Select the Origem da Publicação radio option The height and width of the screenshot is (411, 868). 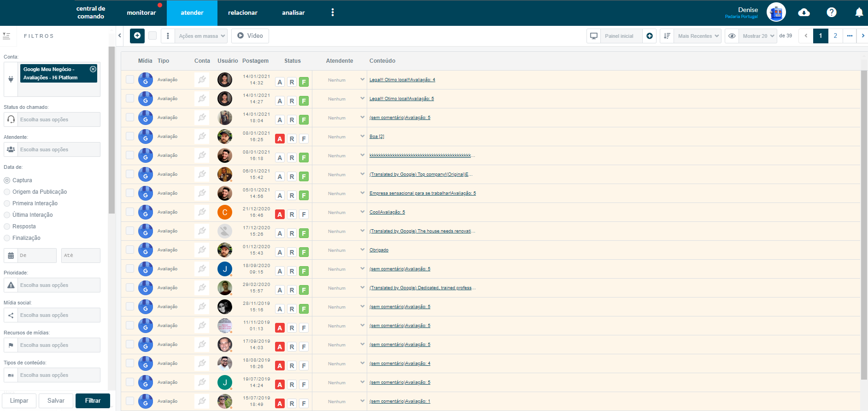[7, 192]
